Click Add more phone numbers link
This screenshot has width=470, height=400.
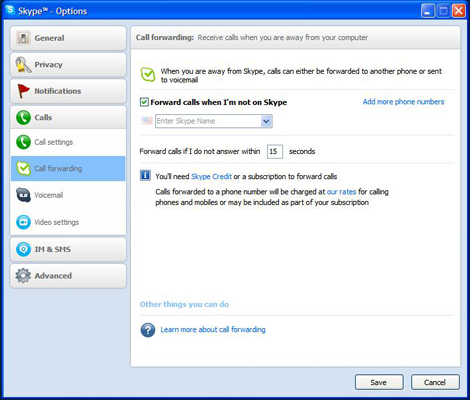coord(403,102)
